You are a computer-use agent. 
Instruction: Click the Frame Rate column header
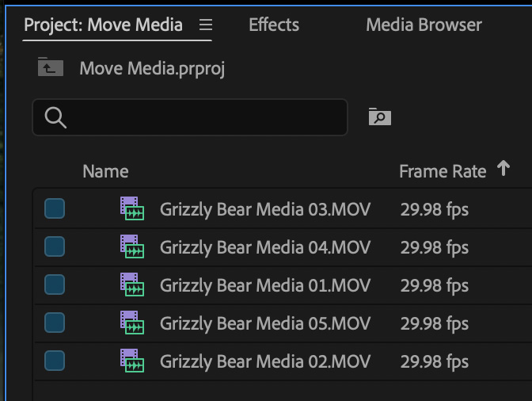[442, 171]
